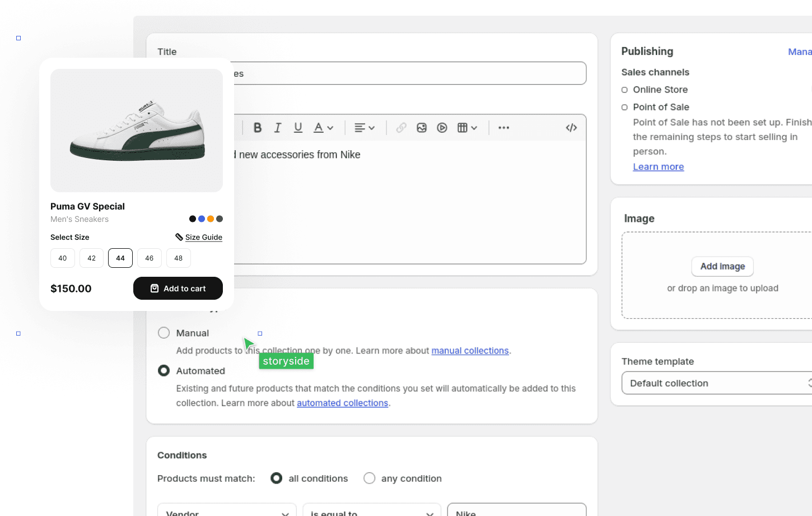The height and width of the screenshot is (516, 812).
Task: Switch the editor to HTML code view
Action: [x=571, y=128]
